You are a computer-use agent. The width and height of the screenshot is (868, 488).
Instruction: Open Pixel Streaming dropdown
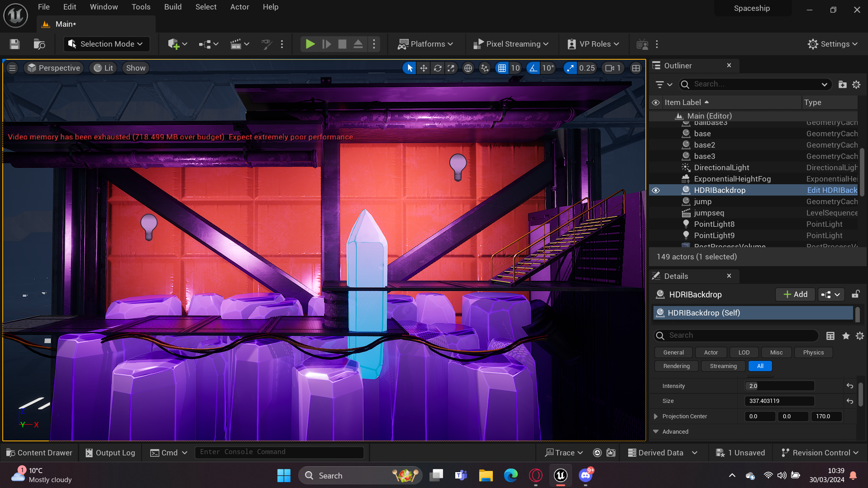[511, 44]
